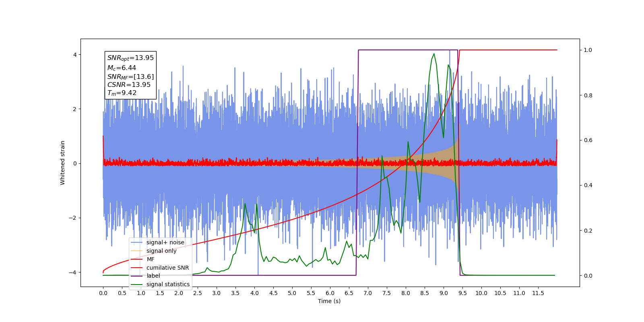
Task: Click the right y-axis tick label 0.0
Action: [588, 276]
